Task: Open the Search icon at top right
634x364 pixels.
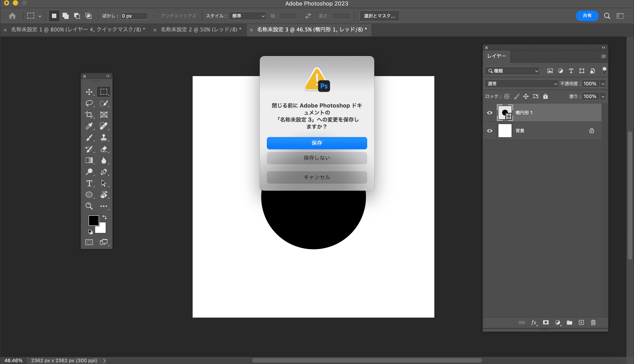Action: point(607,16)
